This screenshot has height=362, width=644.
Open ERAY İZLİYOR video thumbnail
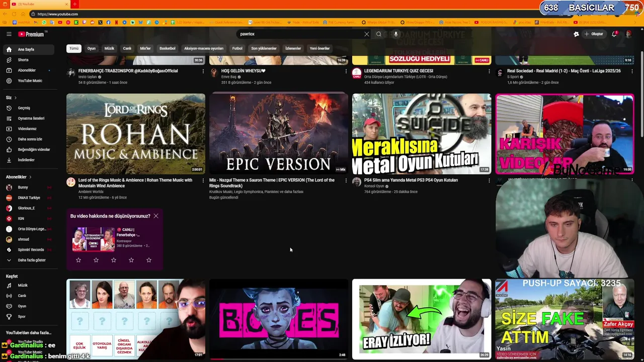(x=422, y=319)
